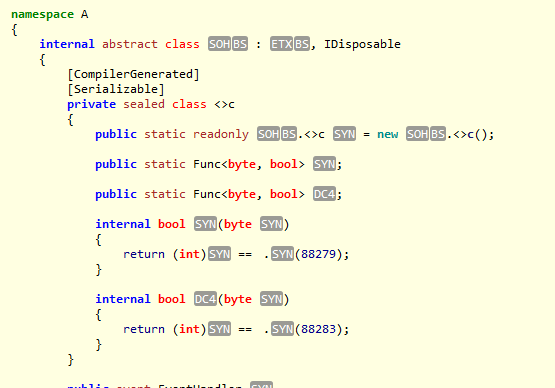Viewport: 555px width, 388px height.
Task: Click the '<>c()' constructor call after new
Action: [x=470, y=134]
